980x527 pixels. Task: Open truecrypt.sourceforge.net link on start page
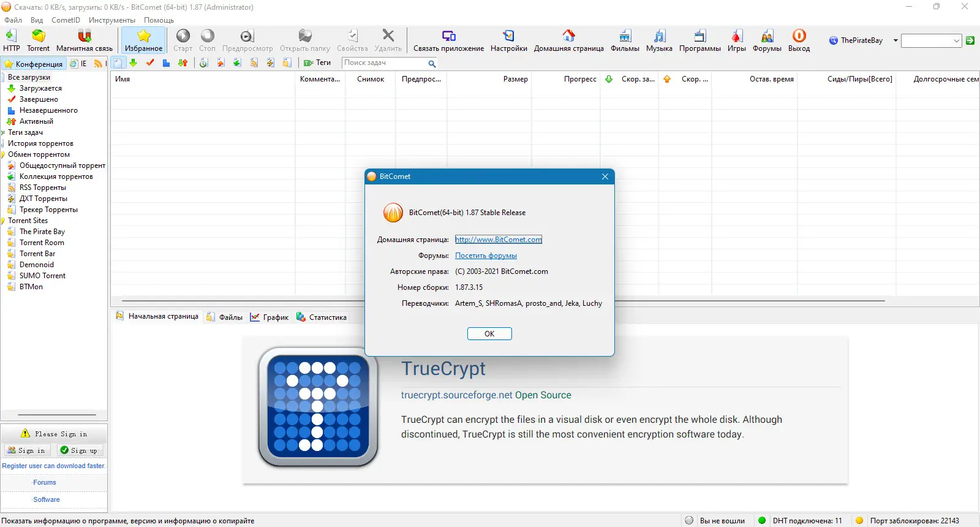tap(456, 395)
